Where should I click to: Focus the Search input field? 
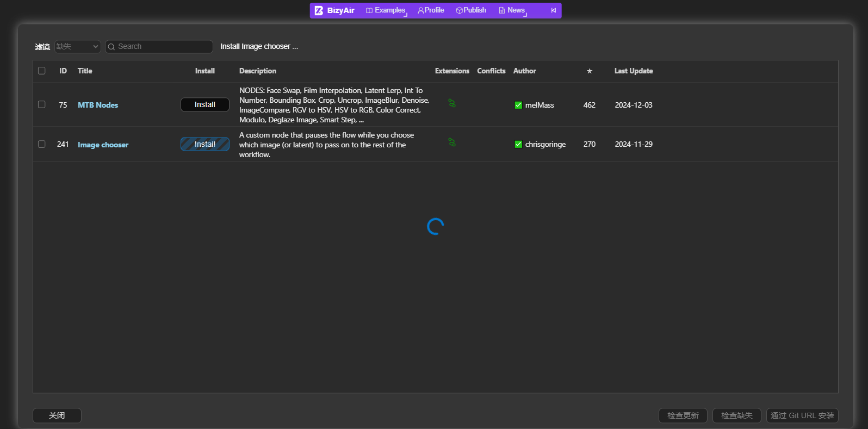(159, 47)
